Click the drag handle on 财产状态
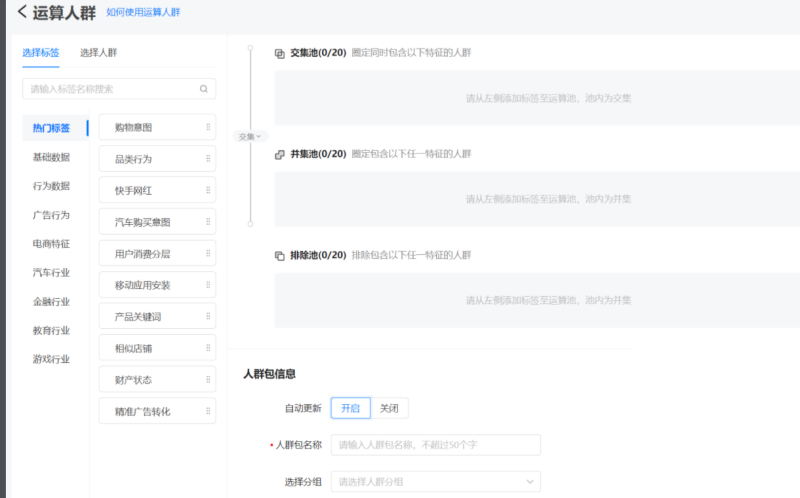 (208, 380)
